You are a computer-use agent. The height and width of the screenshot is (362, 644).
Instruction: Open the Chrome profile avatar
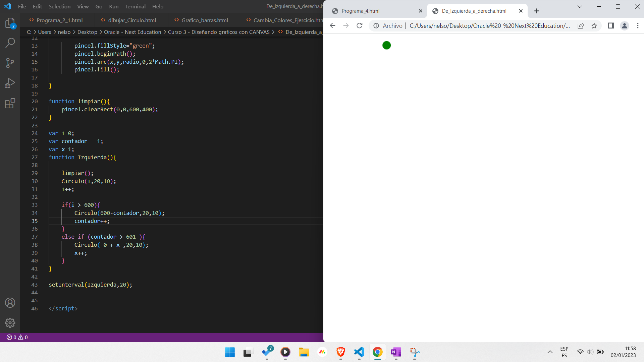624,26
